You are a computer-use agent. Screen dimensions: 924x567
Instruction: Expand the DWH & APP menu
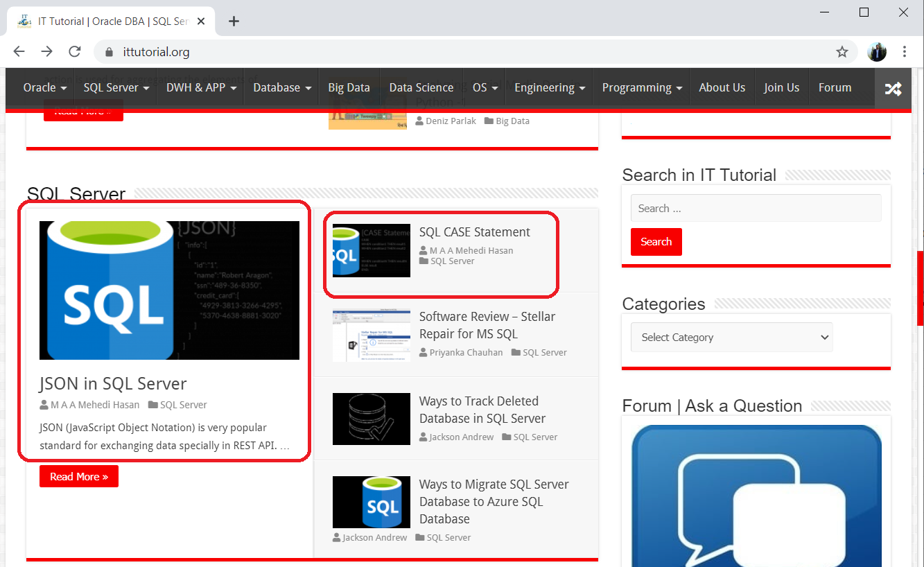(x=202, y=87)
